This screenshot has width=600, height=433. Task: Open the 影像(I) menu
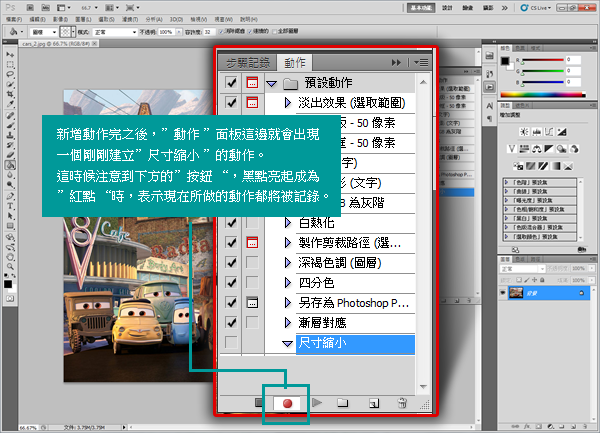point(60,19)
